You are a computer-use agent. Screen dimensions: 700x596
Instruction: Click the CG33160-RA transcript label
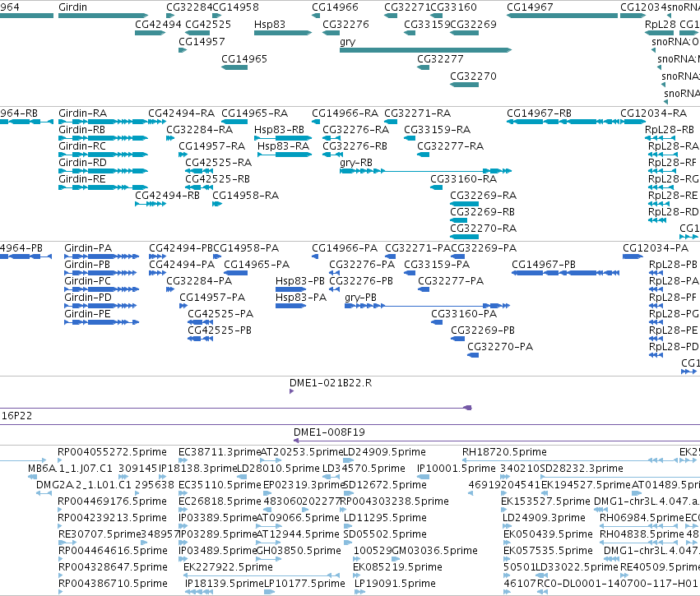[464, 179]
